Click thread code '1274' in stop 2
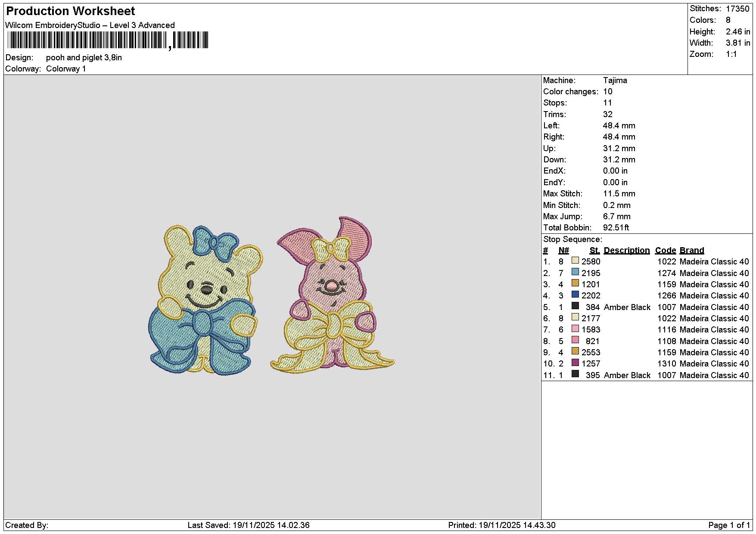 667,273
